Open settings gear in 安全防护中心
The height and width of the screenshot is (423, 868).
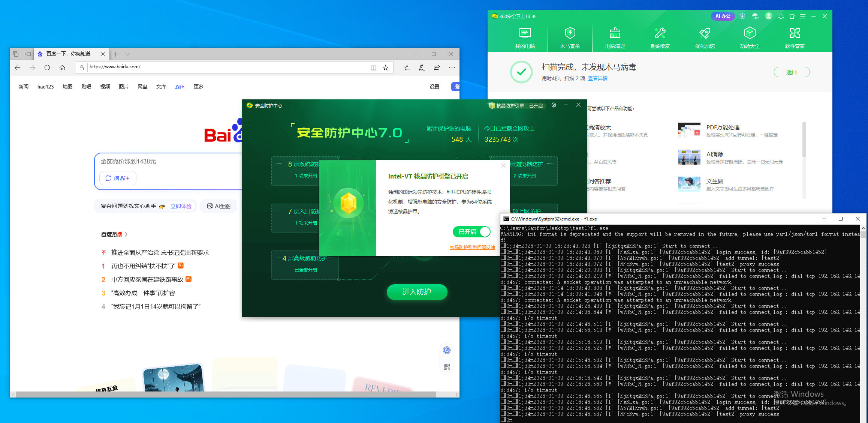pos(554,105)
